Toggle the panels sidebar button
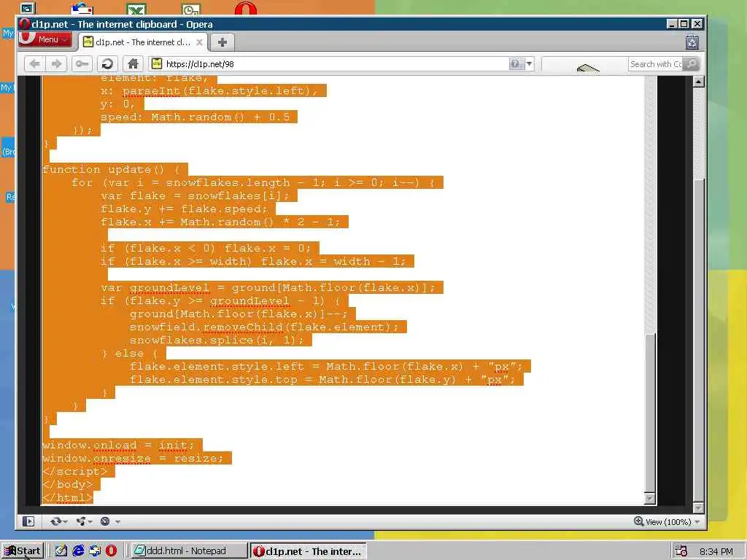This screenshot has width=747, height=560. pyautogui.click(x=28, y=521)
